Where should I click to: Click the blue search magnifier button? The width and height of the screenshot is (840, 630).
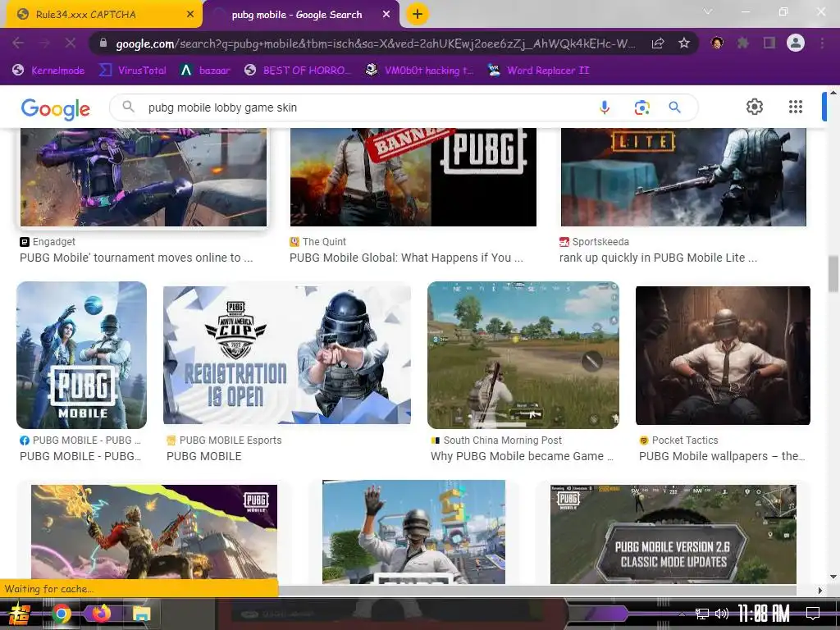pos(674,107)
